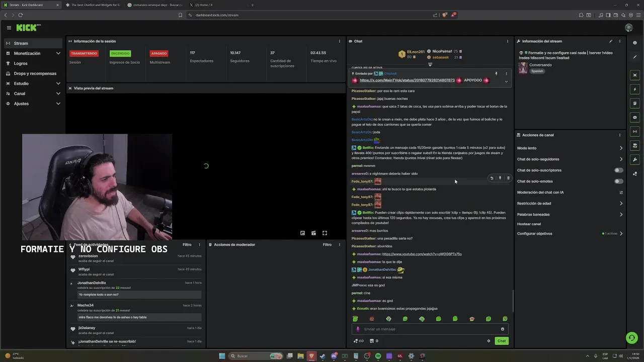This screenshot has width=644, height=362.
Task: Click the chat bubble icon in right sidebar
Action: pyautogui.click(x=635, y=117)
